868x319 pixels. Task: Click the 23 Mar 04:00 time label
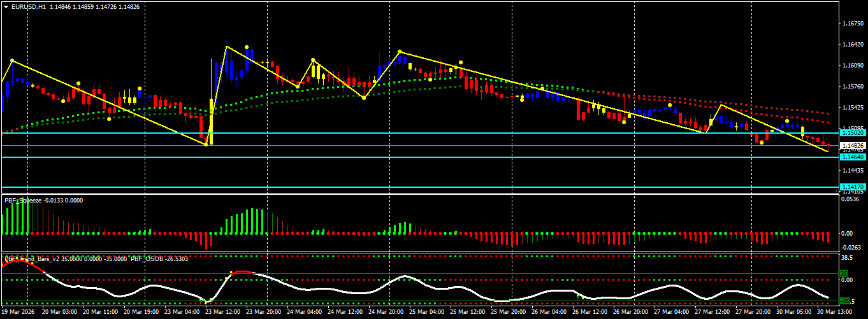pos(182,313)
